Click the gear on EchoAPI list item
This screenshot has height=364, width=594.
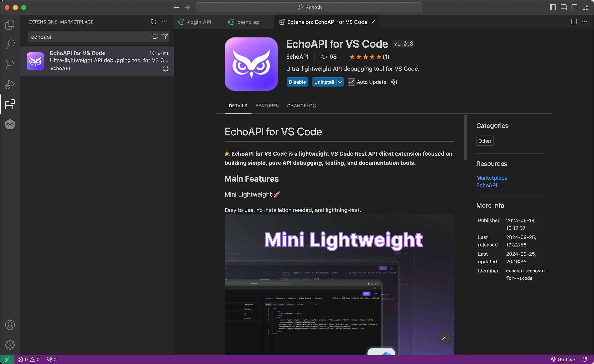(x=165, y=69)
